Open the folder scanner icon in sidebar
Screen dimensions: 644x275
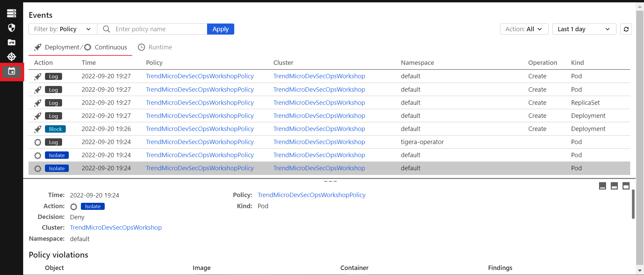pos(11,42)
